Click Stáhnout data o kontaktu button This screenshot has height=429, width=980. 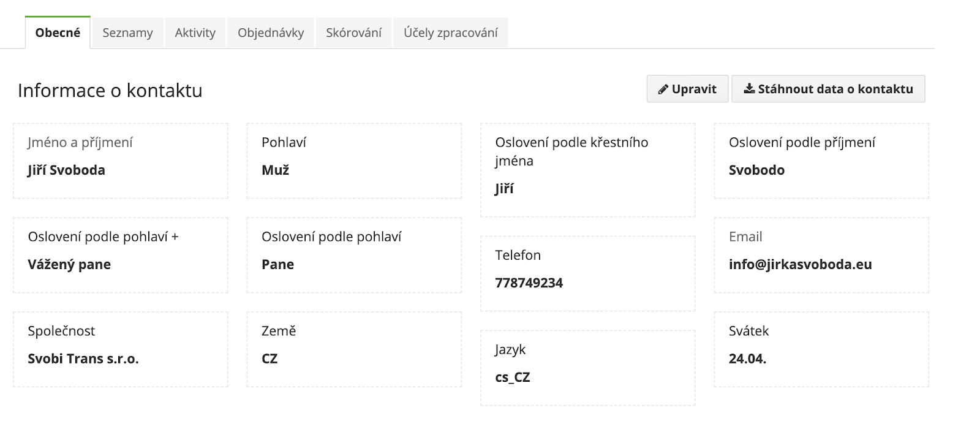(828, 89)
